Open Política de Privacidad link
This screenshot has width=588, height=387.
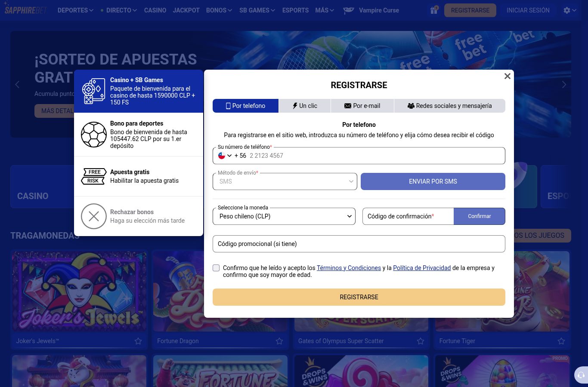tap(422, 268)
